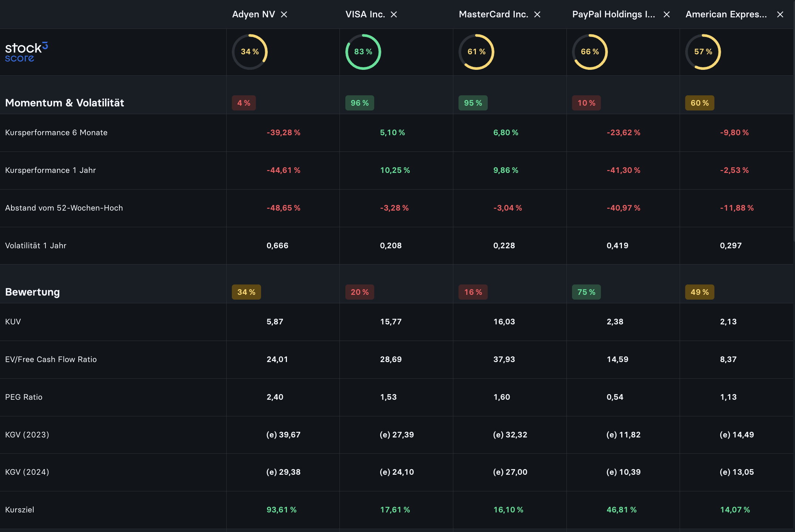Click MasterCard 16 % Bewertung badge
This screenshot has height=532, width=795.
(x=473, y=292)
